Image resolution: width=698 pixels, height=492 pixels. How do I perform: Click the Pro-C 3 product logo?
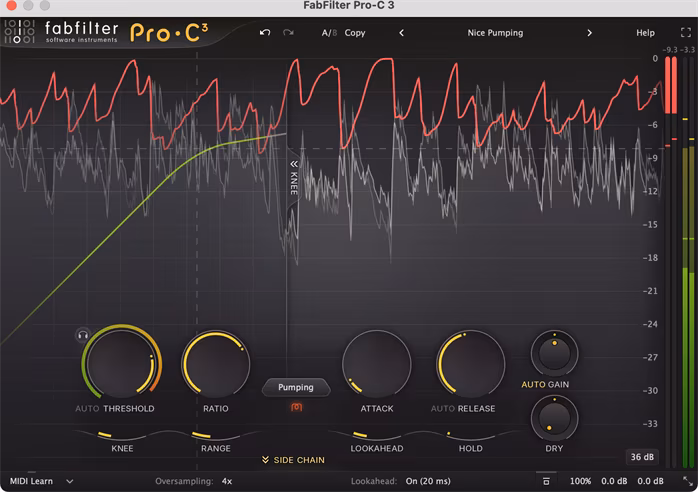pyautogui.click(x=169, y=32)
